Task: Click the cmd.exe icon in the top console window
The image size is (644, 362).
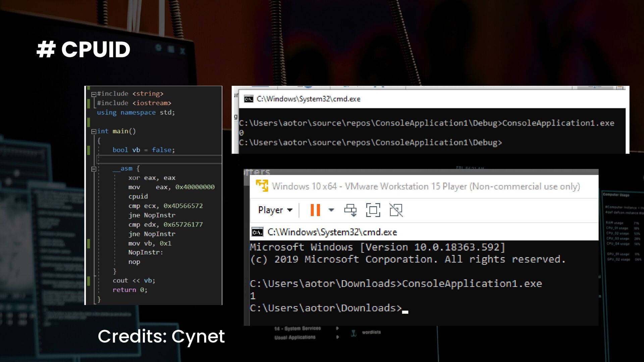Action: 249,99
